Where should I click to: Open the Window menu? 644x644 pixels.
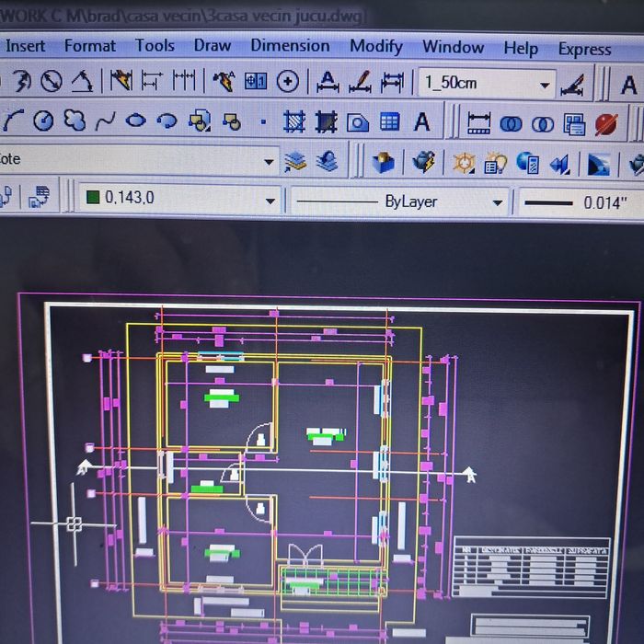click(x=453, y=47)
